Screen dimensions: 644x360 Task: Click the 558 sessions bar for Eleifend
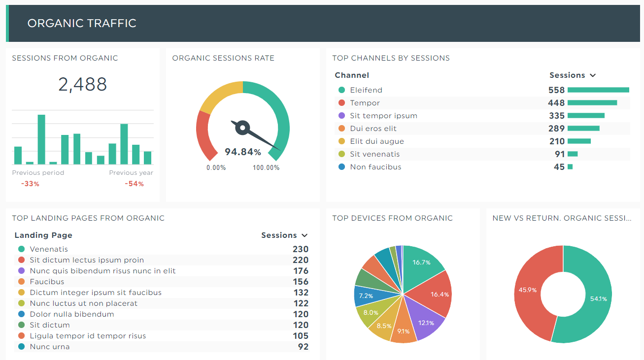point(598,90)
